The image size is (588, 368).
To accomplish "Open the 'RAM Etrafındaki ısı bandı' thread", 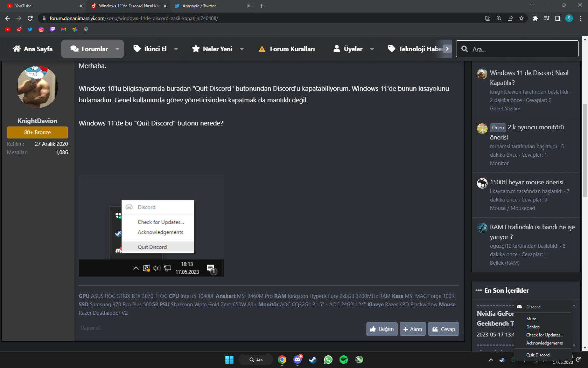I will pyautogui.click(x=532, y=232).
